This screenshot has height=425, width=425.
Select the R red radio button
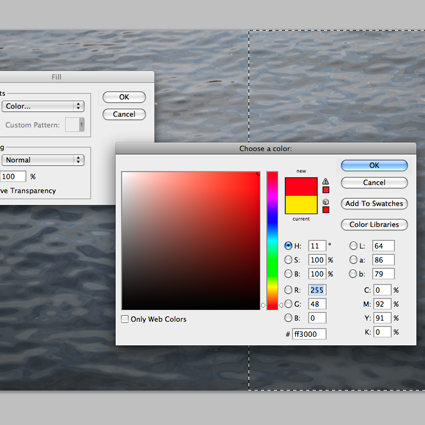[288, 290]
